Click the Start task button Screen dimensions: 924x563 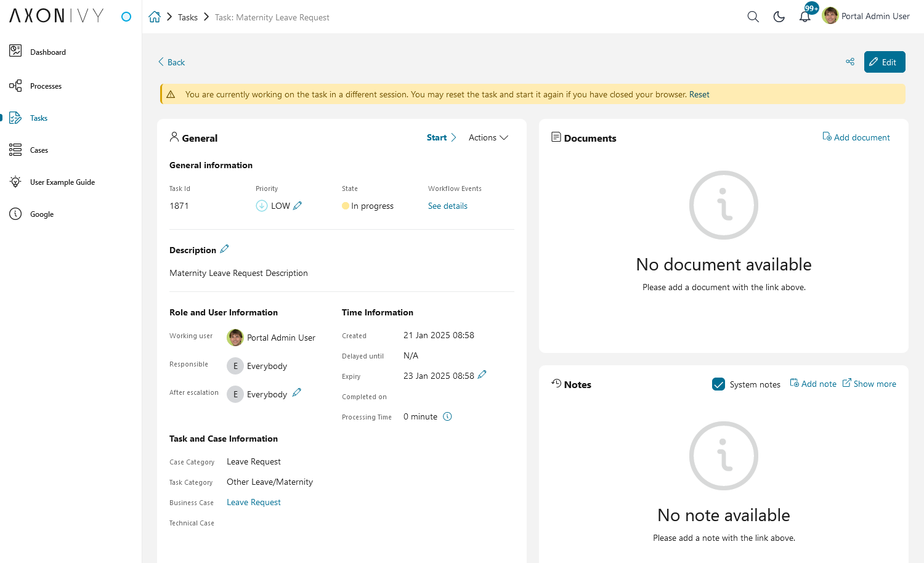coord(441,137)
